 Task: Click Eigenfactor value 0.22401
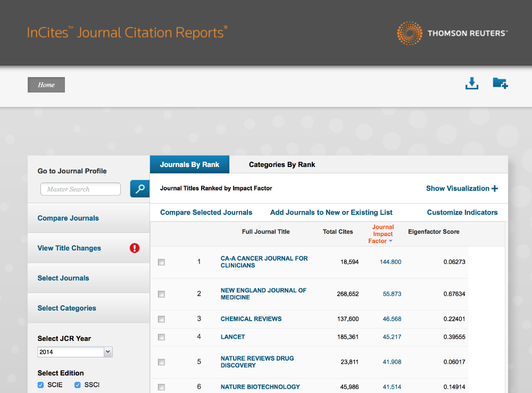(454, 319)
